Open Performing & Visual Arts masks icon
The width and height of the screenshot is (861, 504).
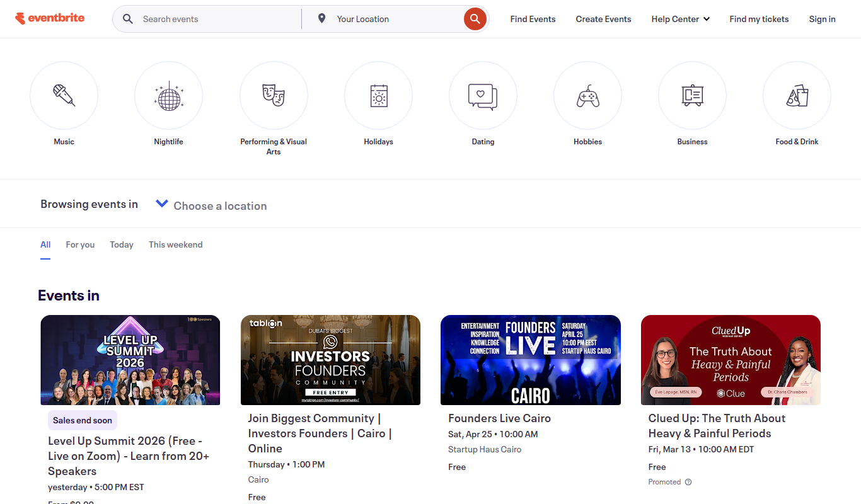click(x=274, y=96)
